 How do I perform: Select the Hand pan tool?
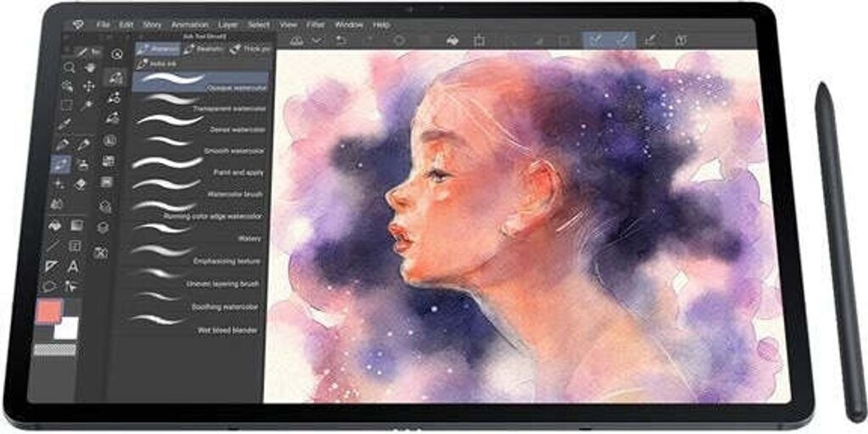88,66
